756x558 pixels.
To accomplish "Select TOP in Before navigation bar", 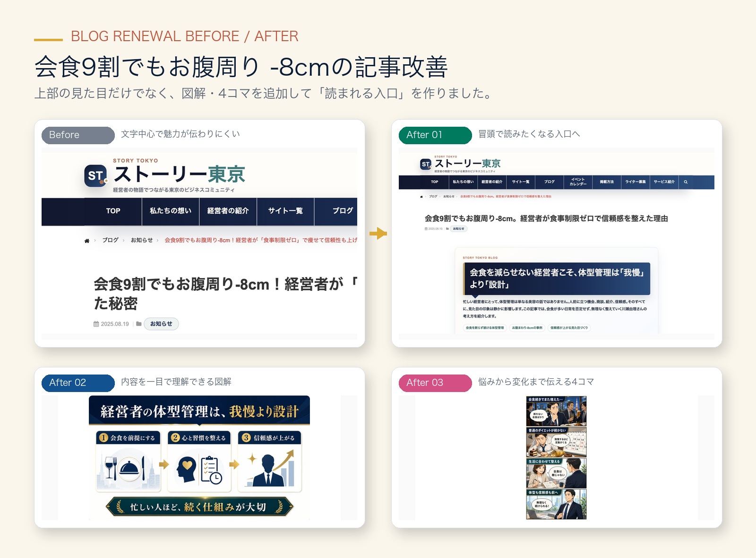I will click(x=113, y=211).
